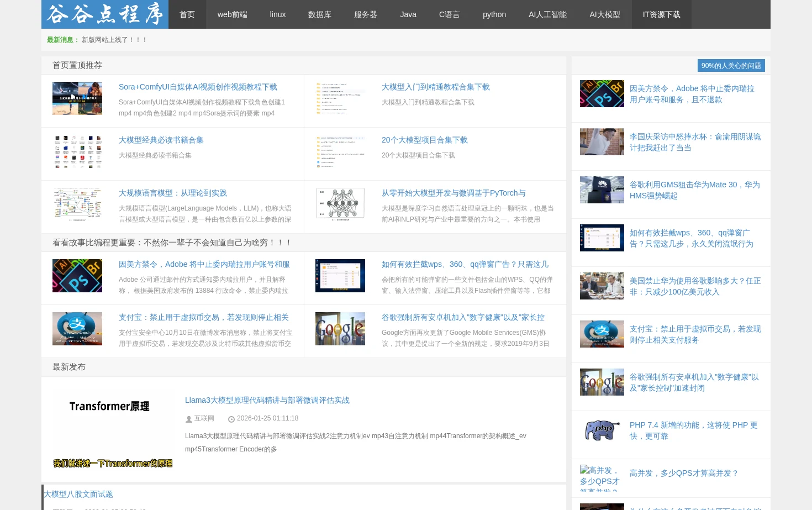Click main column 支付宝 logo thumbnail
The height and width of the screenshot is (510, 812).
coord(77,329)
